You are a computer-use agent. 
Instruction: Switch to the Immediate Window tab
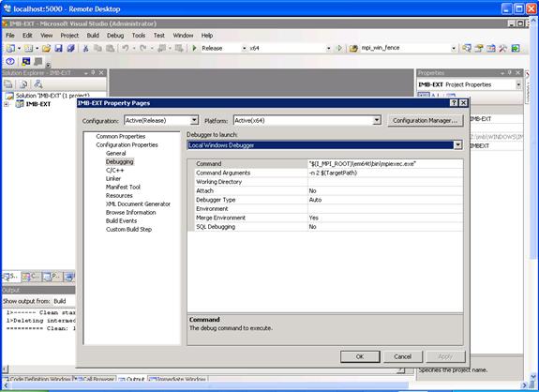[x=178, y=379]
